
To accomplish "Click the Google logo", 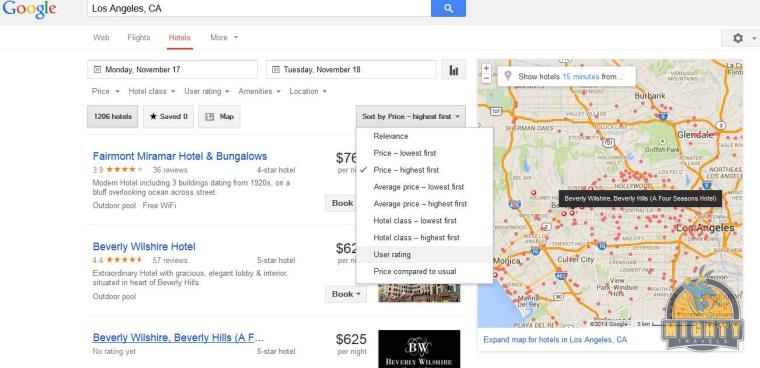I will (29, 10).
